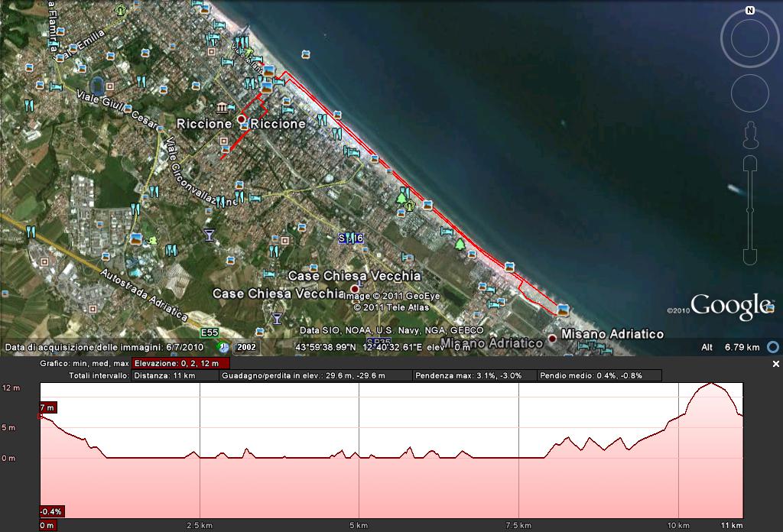The width and height of the screenshot is (783, 532).
Task: Click the 11 km end label on the distance axis
Action: (x=732, y=525)
